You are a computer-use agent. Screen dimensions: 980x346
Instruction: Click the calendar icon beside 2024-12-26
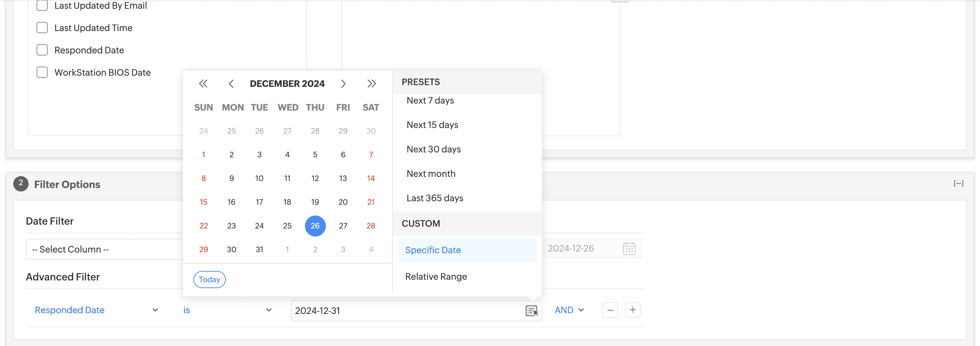[x=629, y=249]
